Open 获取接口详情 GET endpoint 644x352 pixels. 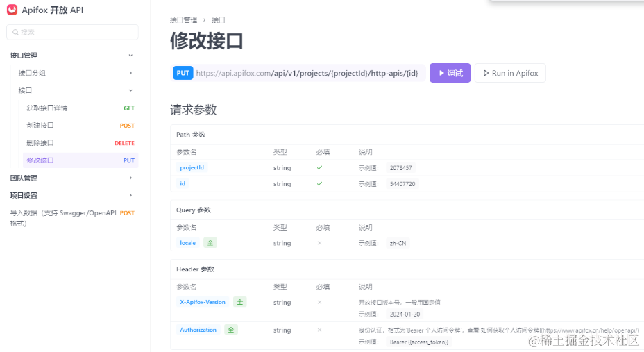pos(80,108)
